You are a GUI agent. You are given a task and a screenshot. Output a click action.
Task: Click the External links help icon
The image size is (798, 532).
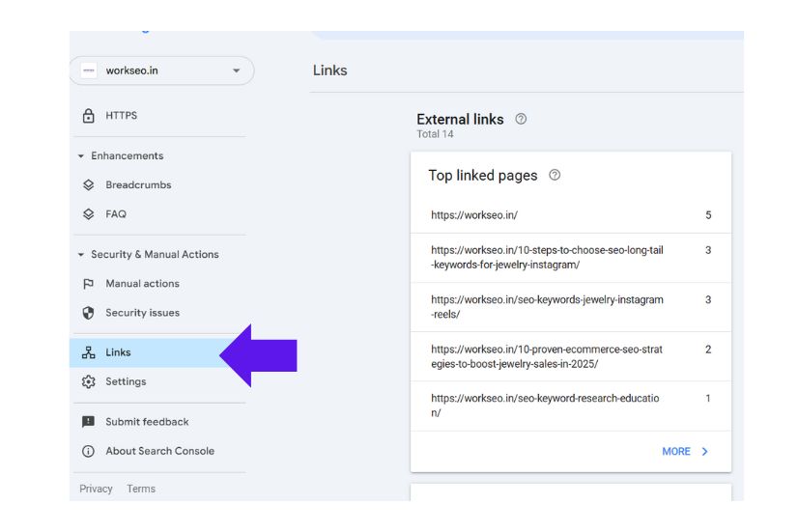521,119
